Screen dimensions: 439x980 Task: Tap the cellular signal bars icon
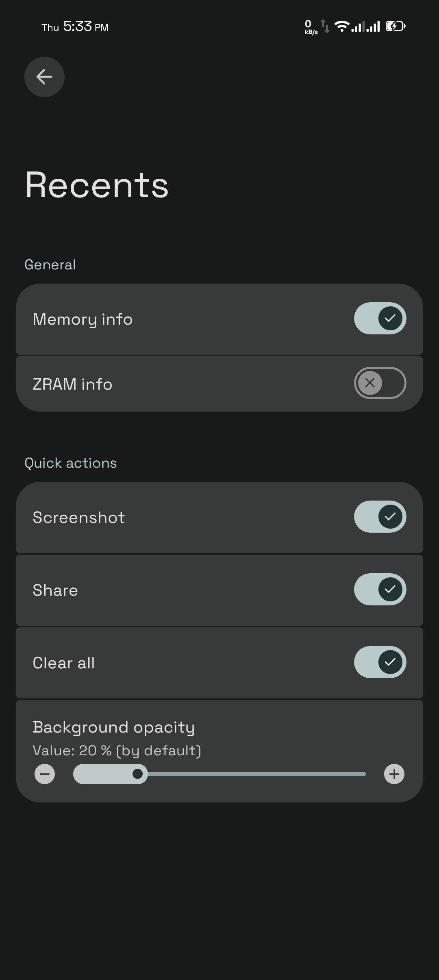click(366, 27)
